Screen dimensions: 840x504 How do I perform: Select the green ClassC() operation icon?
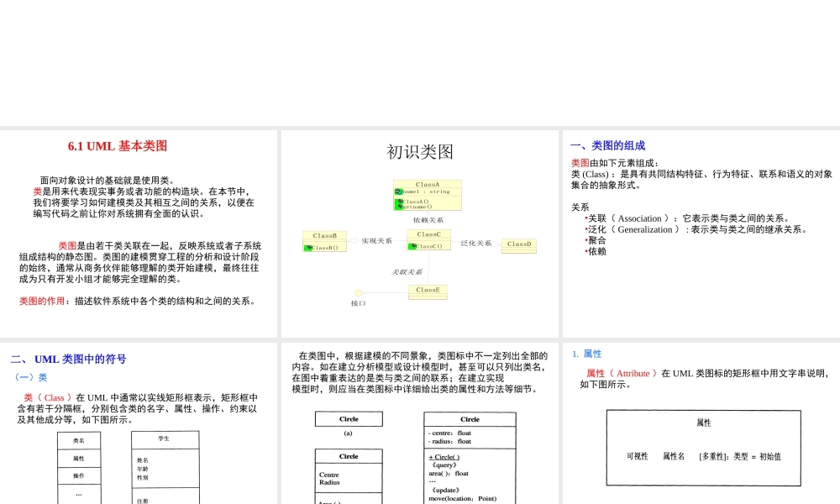point(412,245)
